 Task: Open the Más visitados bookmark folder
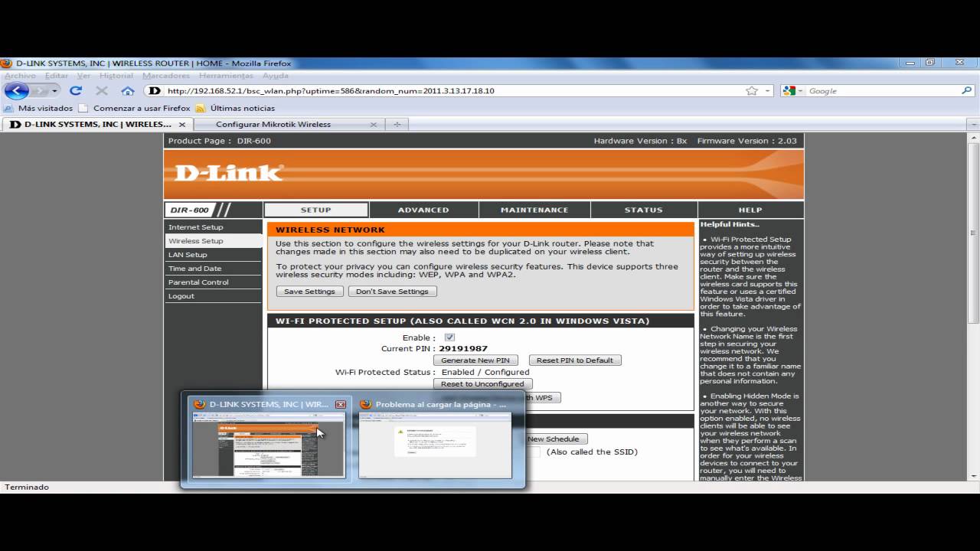(38, 109)
